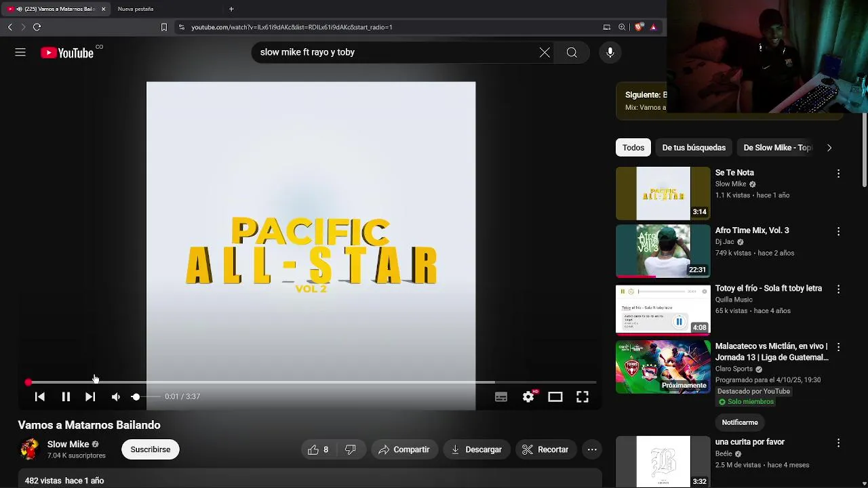The width and height of the screenshot is (868, 488).
Task: Open player settings gear
Action: [x=528, y=397]
